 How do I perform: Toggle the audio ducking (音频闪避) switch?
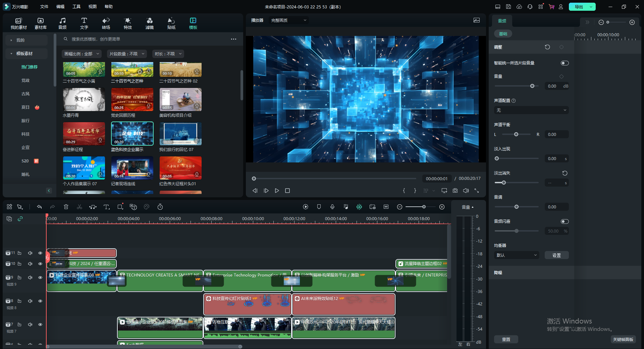pyautogui.click(x=565, y=221)
